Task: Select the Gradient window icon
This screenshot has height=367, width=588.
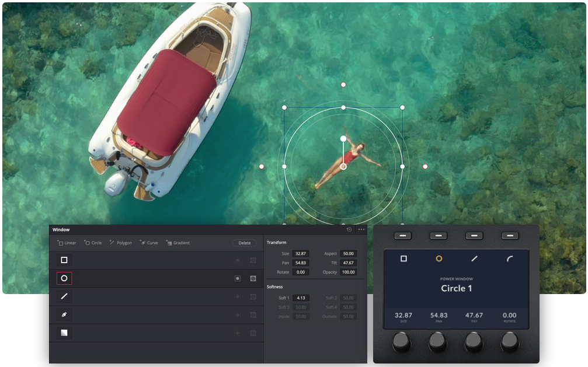Action: coord(64,333)
